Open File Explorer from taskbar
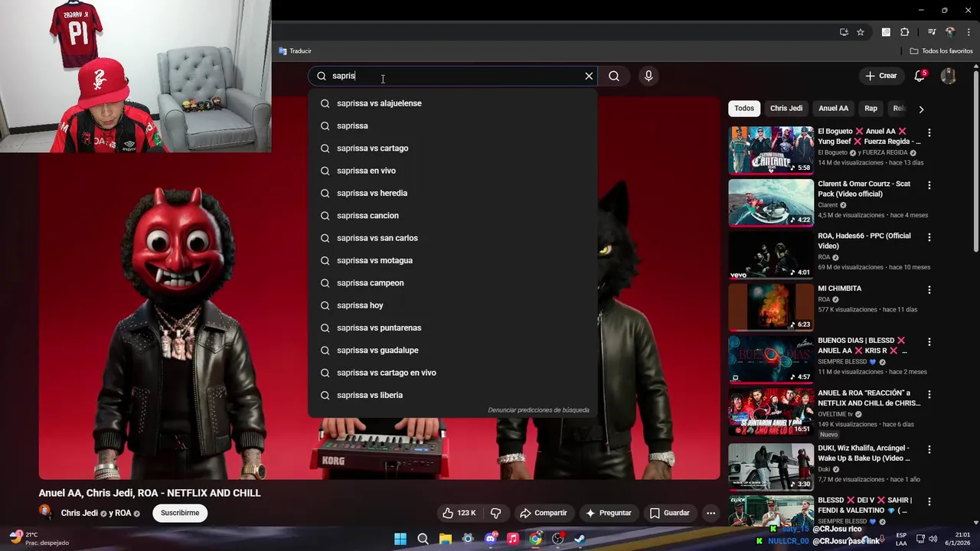Screen dimensions: 980x551 click(x=445, y=539)
